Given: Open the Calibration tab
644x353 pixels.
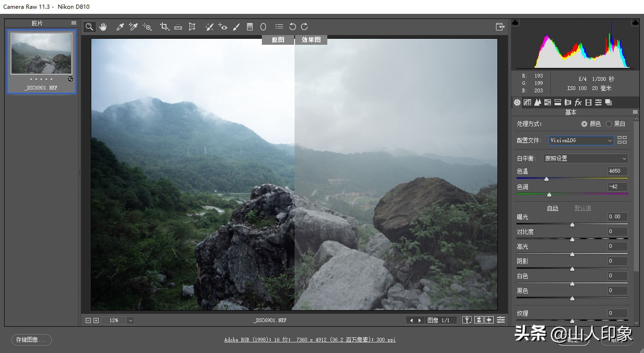Looking at the screenshot, I should (x=588, y=102).
